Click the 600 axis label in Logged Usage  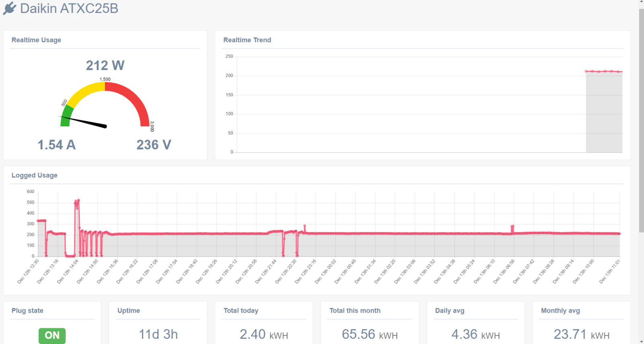(31, 192)
